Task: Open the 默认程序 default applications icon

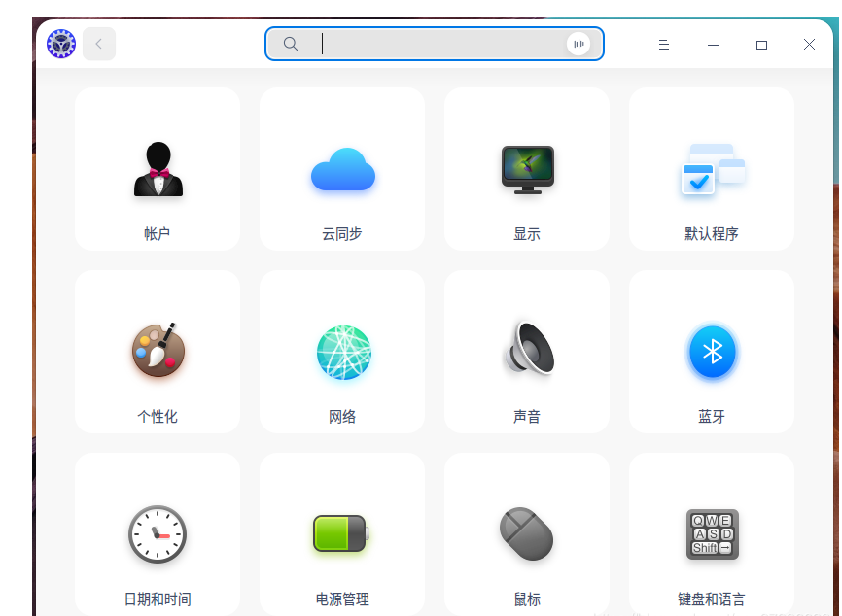Action: pyautogui.click(x=712, y=170)
